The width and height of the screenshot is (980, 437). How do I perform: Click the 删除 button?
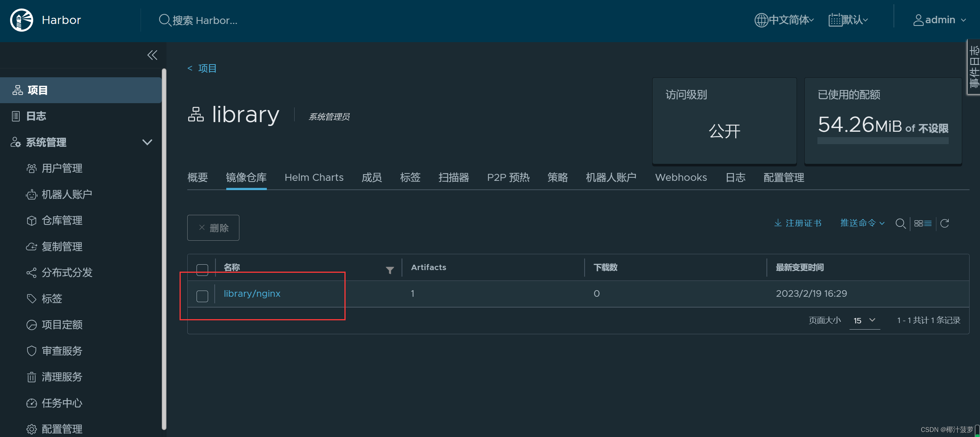(213, 228)
